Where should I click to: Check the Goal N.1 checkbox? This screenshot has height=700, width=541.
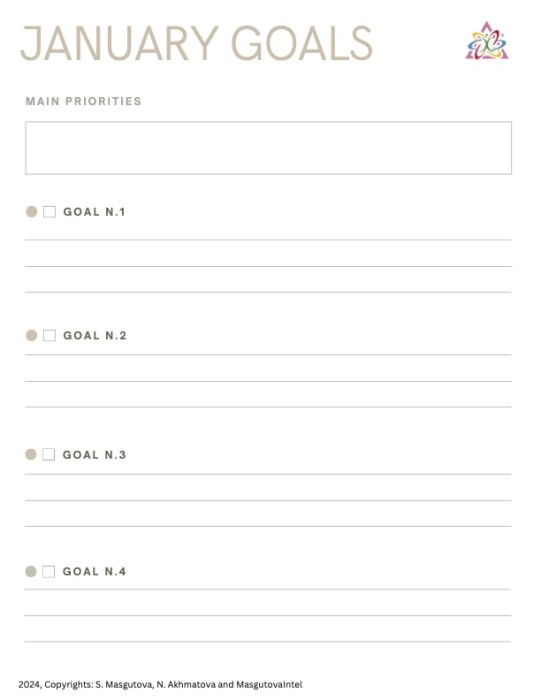[50, 212]
